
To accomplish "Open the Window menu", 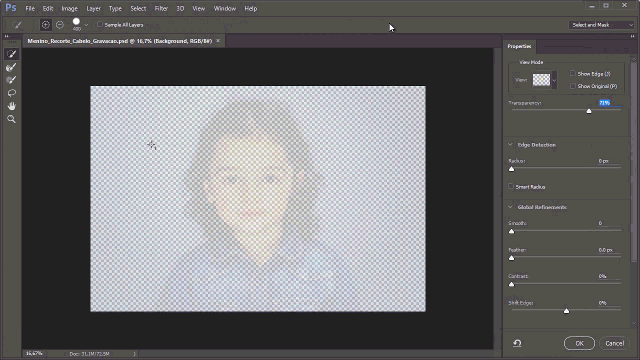I will [x=224, y=8].
